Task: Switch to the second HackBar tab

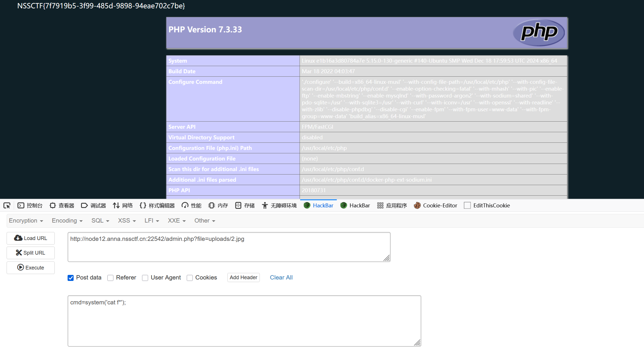Action: (355, 205)
